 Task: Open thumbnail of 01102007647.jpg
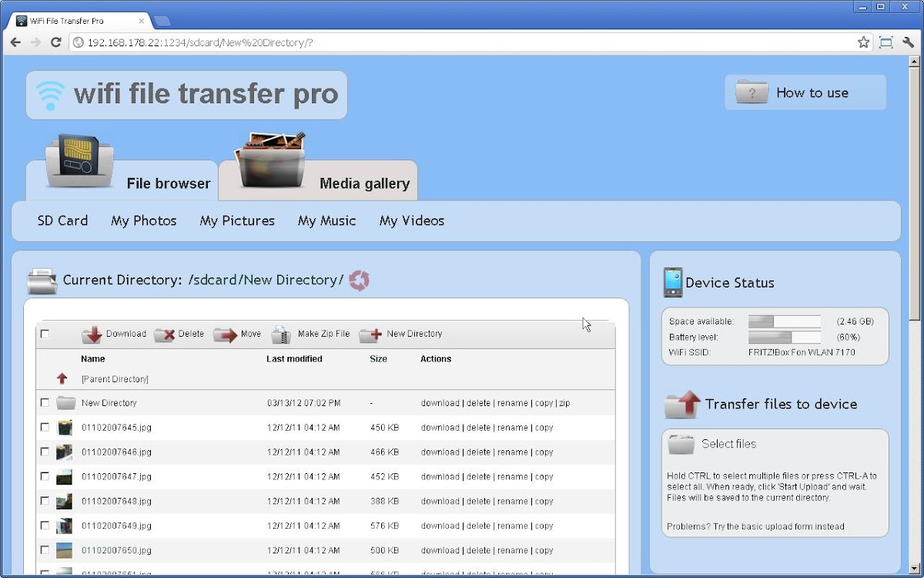tap(65, 476)
